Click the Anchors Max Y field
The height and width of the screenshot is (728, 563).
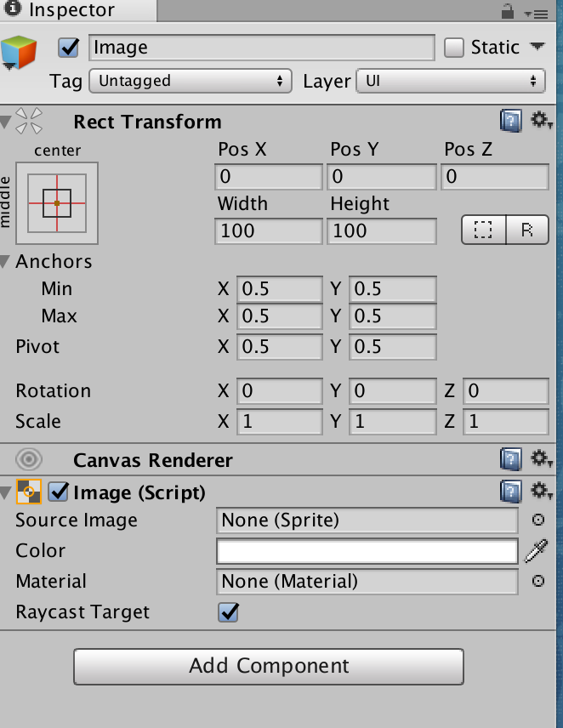393,316
